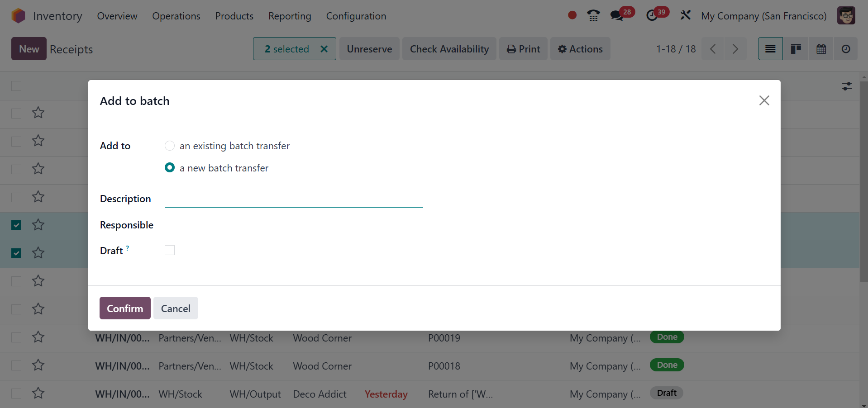The image size is (868, 408).
Task: Click Wood Corner in the P00019 row
Action: coord(322,338)
